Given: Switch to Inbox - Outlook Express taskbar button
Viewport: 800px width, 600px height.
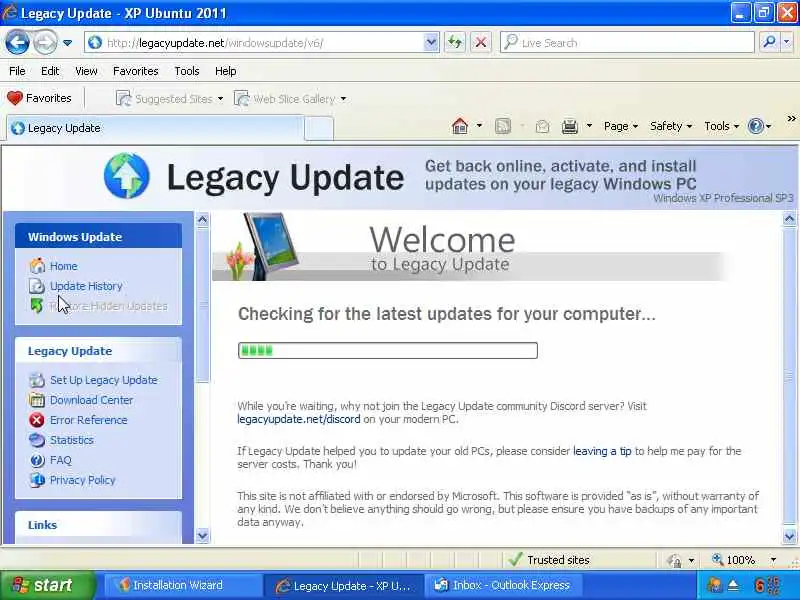Looking at the screenshot, I should 503,585.
